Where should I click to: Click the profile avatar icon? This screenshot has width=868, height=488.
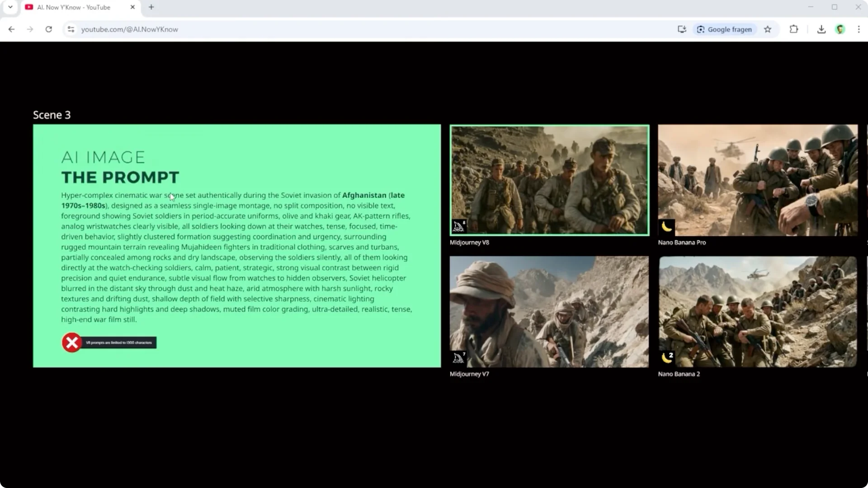pos(840,29)
